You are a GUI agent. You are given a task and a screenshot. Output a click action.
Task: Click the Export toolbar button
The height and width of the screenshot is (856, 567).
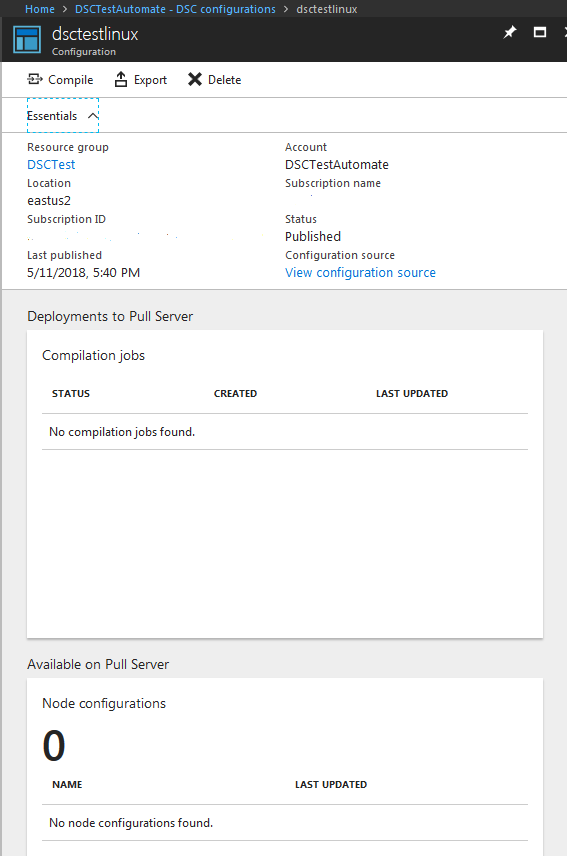[140, 80]
